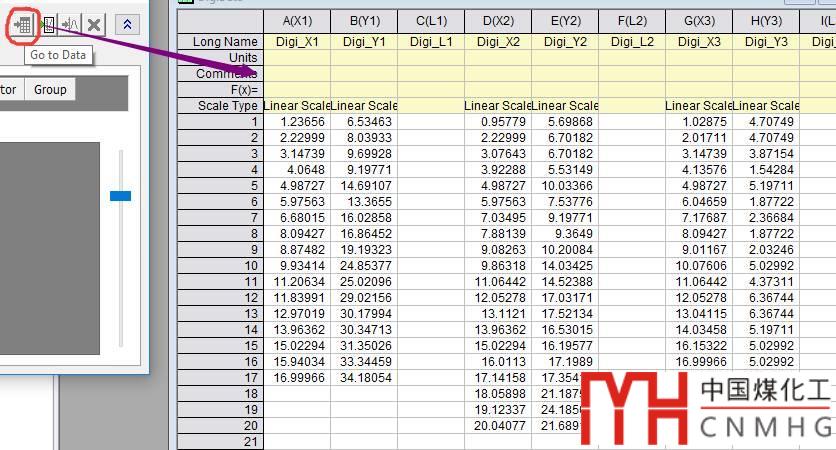Select cell with value 24.85377
Image resolution: width=836 pixels, height=450 pixels.
point(365,266)
